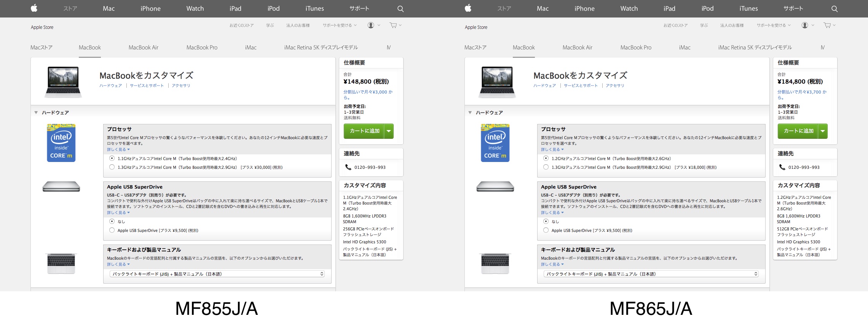This screenshot has height=327, width=868.
Task: Open お近くのストア on the MF855J/A page
Action: (241, 25)
